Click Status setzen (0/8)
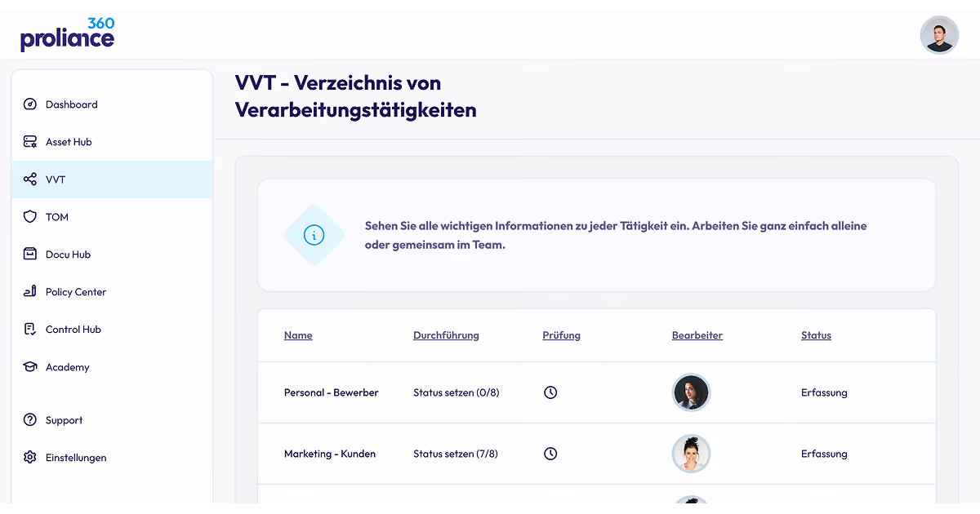 coord(457,392)
